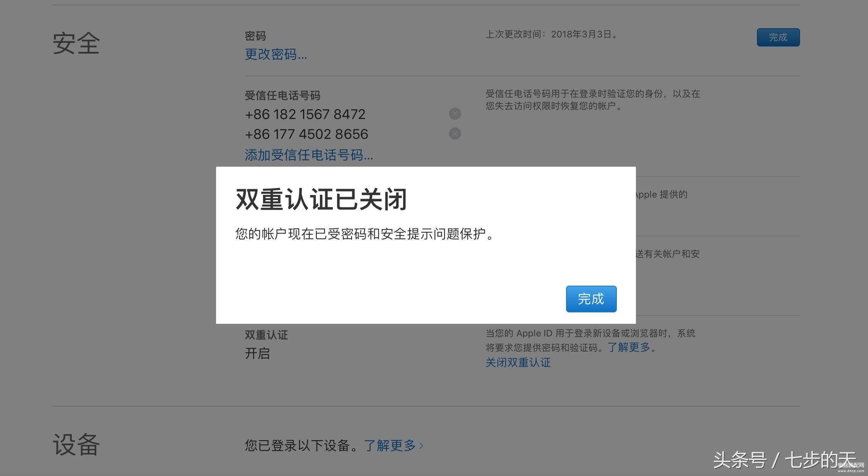Open 更改密码… link

click(276, 54)
